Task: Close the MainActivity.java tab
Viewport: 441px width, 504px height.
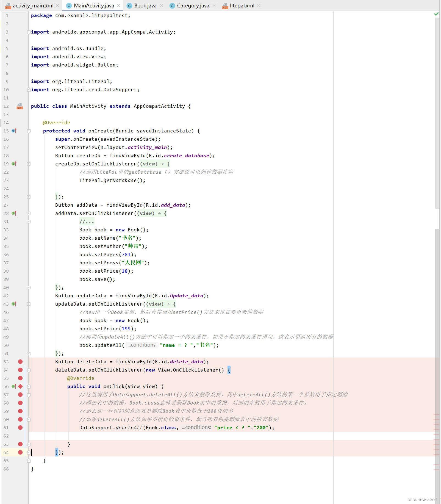Action: pyautogui.click(x=118, y=5)
